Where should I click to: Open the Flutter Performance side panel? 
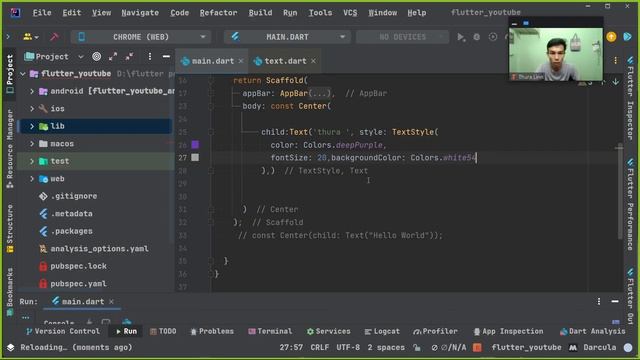pos(630,204)
